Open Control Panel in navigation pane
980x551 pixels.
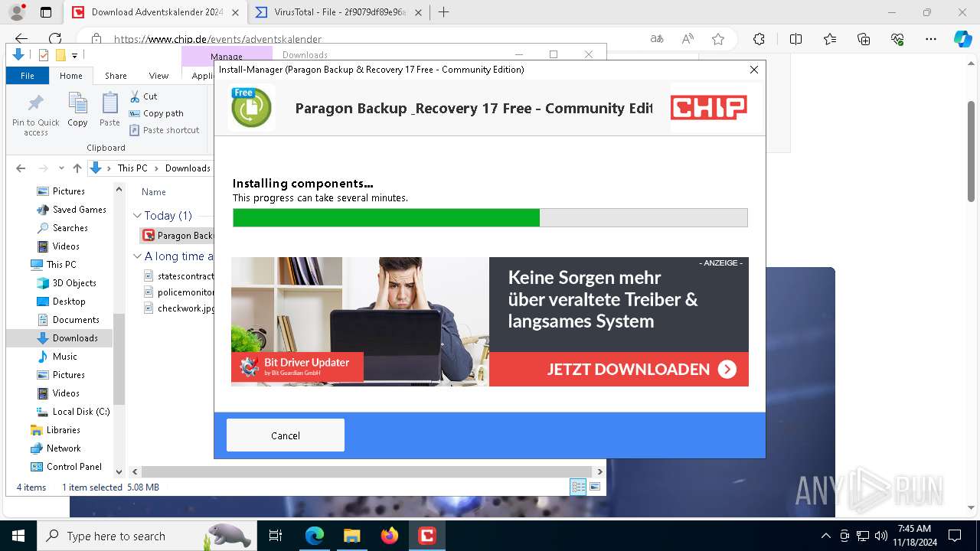pyautogui.click(x=66, y=467)
